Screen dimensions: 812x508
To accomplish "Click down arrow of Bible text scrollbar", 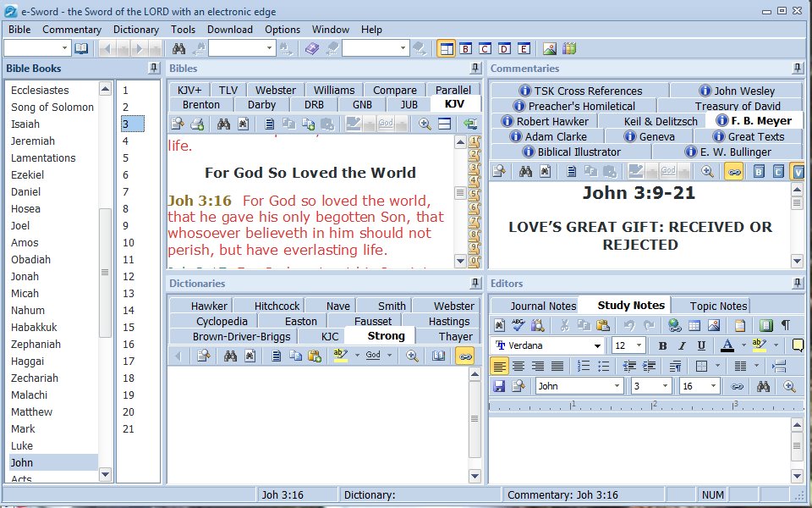I will click(460, 261).
